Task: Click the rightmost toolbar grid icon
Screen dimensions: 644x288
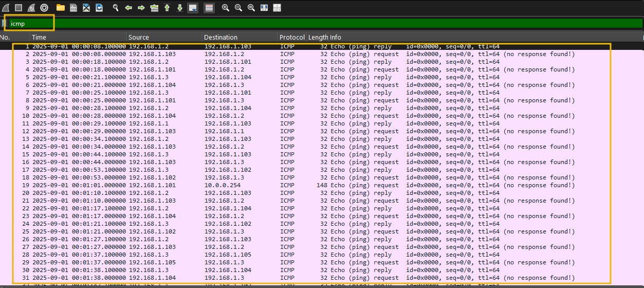Action: click(x=277, y=8)
